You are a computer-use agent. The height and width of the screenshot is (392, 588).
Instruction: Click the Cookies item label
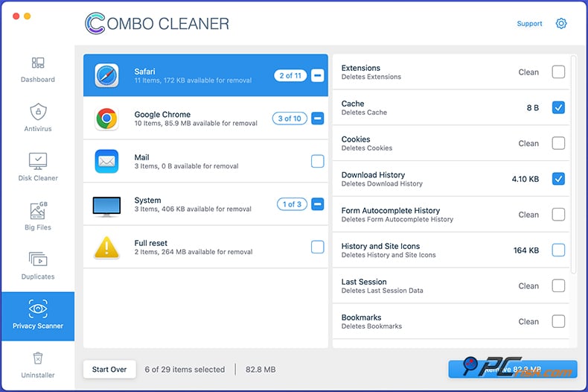tap(356, 139)
